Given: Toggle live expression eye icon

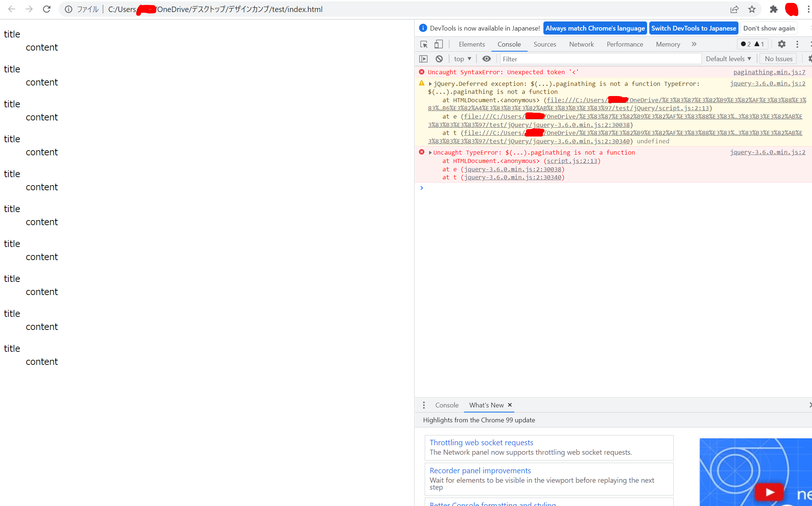Looking at the screenshot, I should click(x=487, y=59).
